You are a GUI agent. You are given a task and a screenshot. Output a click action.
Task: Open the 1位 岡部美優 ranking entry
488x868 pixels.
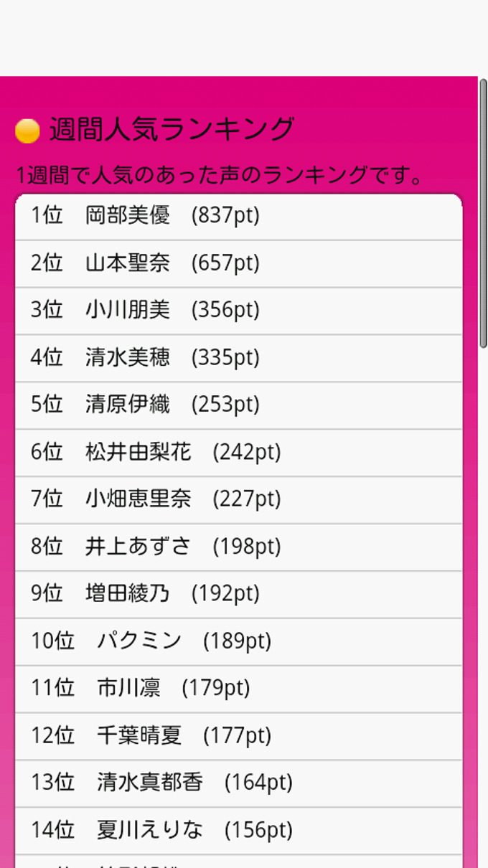[238, 217]
